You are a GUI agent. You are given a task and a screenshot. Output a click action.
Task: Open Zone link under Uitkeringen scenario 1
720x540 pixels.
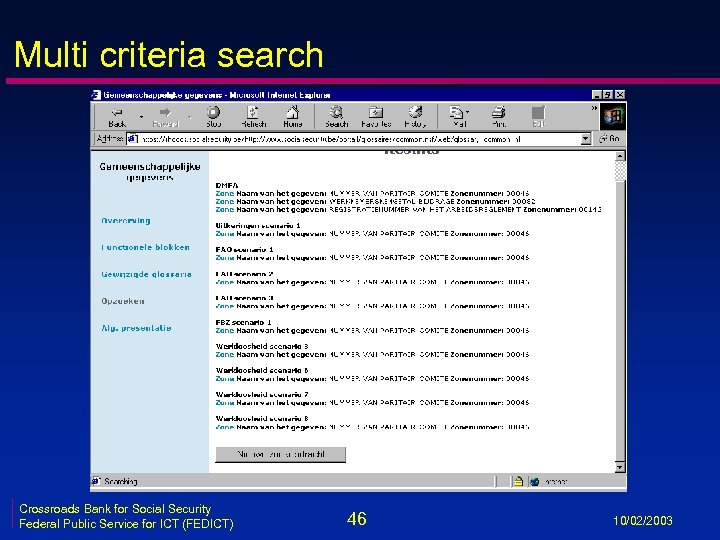coord(225,234)
